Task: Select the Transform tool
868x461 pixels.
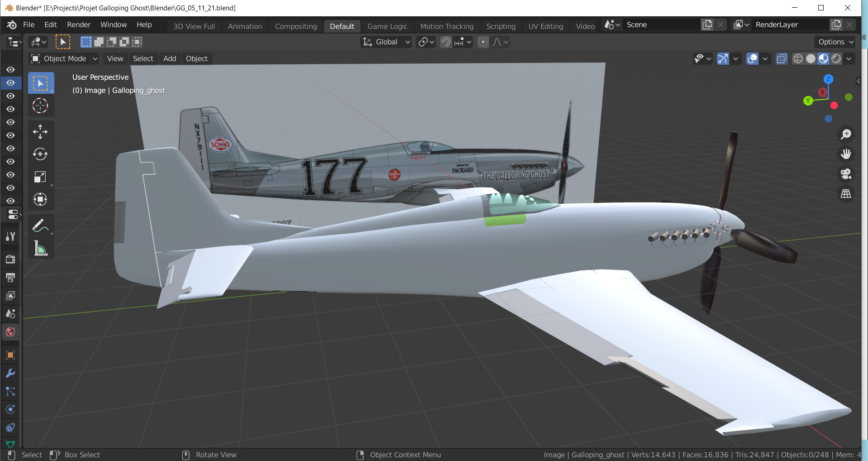Action: (x=41, y=199)
